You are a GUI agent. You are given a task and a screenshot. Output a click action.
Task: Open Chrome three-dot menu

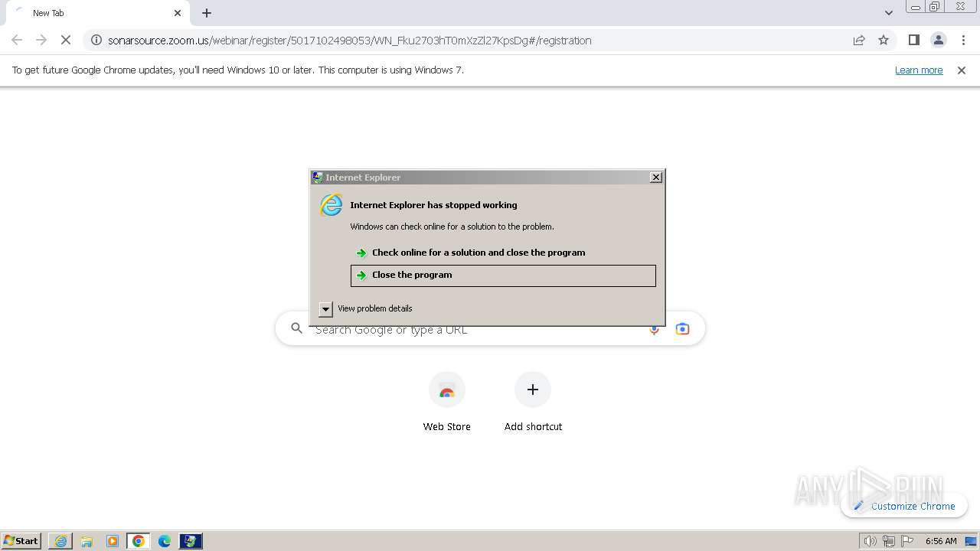pos(963,40)
